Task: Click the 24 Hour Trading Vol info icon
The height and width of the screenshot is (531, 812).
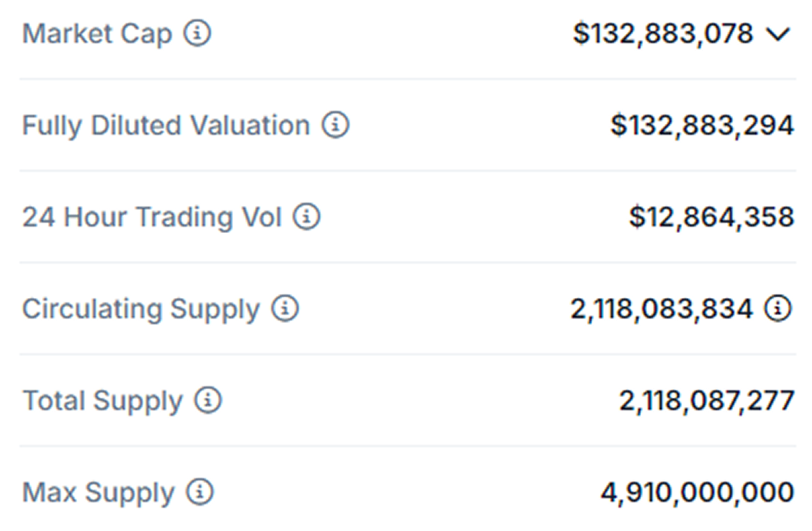Action: [307, 217]
